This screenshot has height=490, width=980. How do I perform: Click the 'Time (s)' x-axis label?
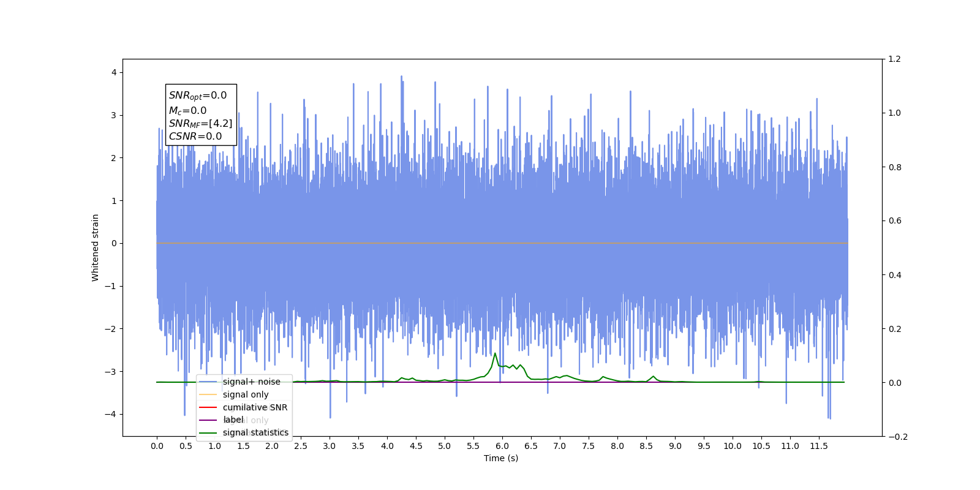(x=501, y=458)
